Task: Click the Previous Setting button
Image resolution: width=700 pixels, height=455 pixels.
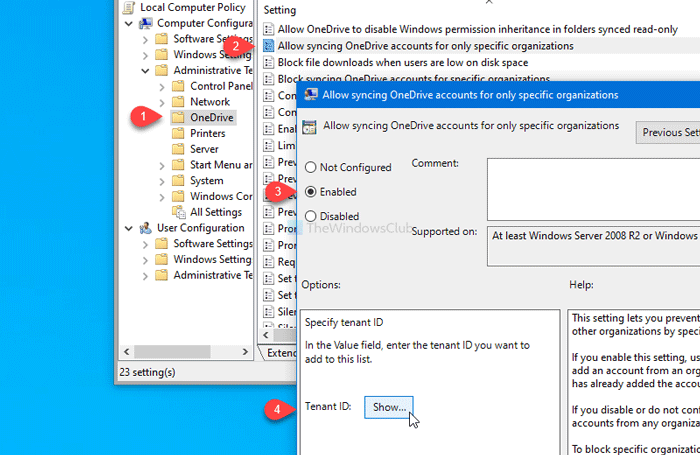Action: 668,133
